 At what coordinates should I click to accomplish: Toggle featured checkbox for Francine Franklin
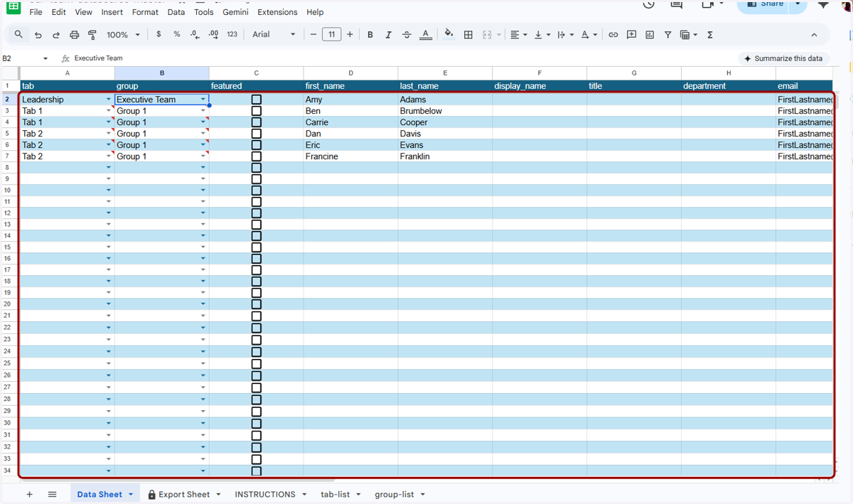pyautogui.click(x=257, y=156)
